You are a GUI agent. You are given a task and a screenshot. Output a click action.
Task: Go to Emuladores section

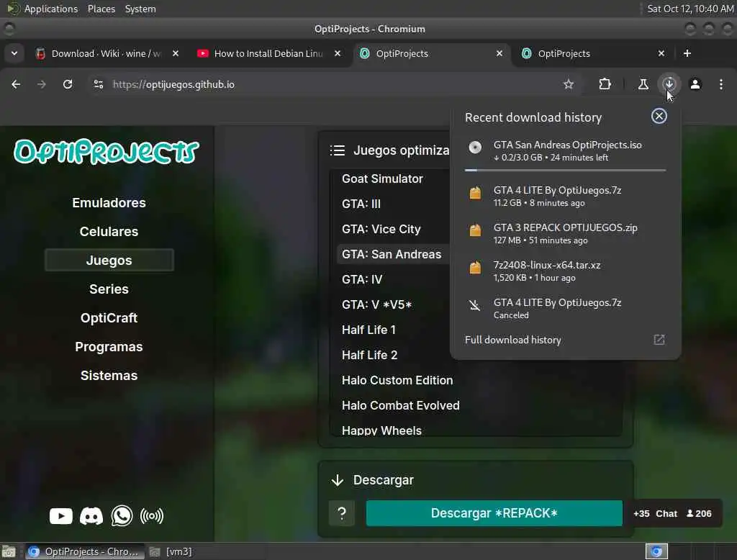(x=109, y=203)
